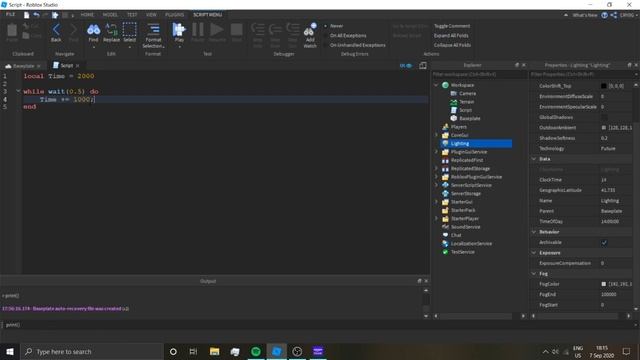Image resolution: width=640 pixels, height=360 pixels.
Task: Expand the CoreGui tree node
Action: 436,135
